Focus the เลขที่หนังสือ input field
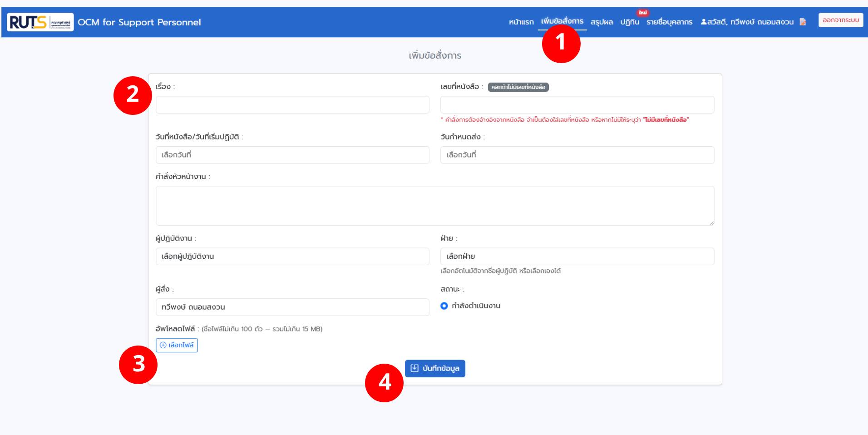The height and width of the screenshot is (435, 868). (x=577, y=104)
